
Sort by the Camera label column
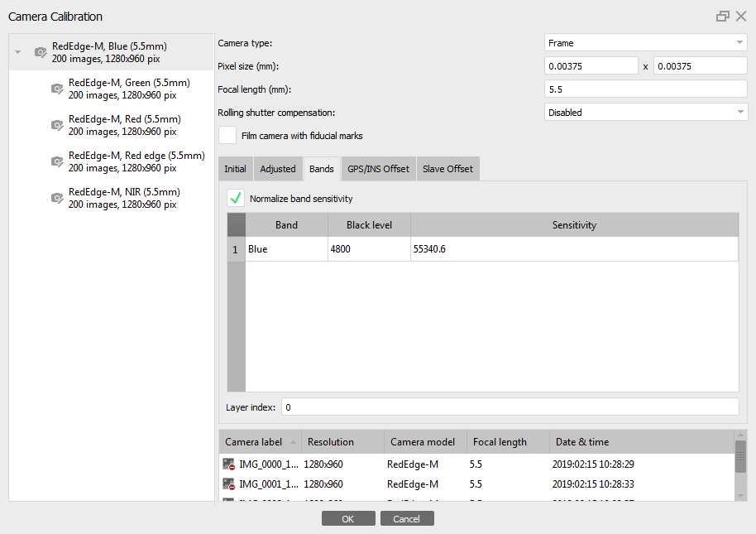(x=261, y=441)
